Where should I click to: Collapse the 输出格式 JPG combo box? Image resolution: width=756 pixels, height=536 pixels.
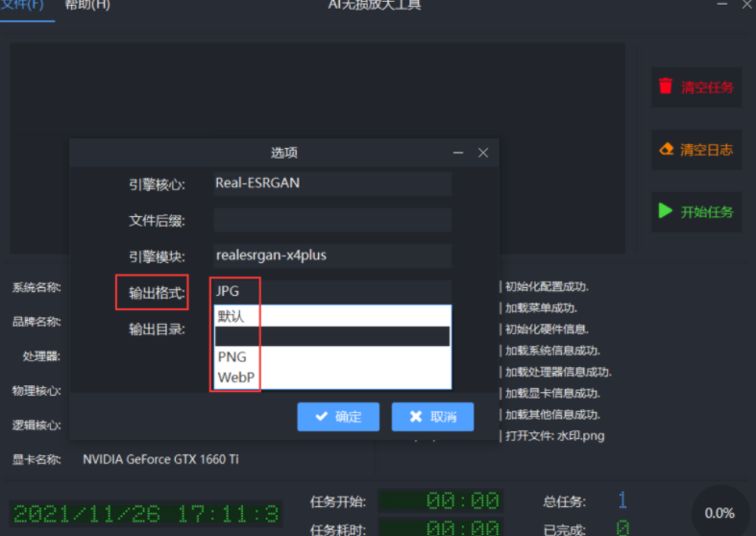pyautogui.click(x=331, y=292)
